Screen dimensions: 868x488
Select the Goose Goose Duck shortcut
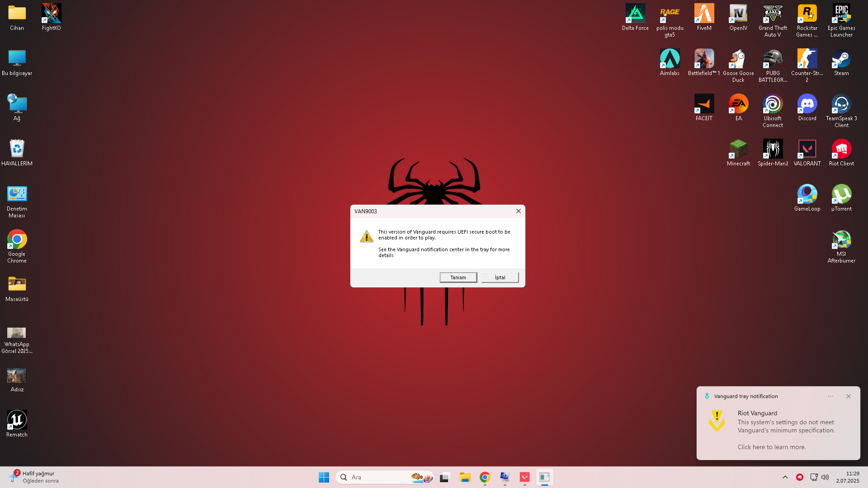(738, 66)
